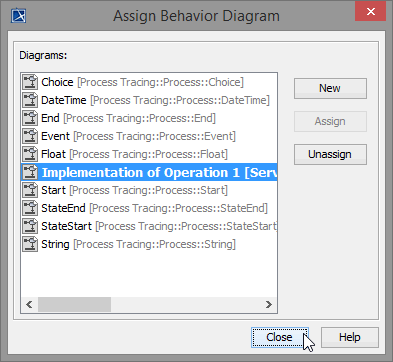Select Implementation of Operation 1 entry
The image size is (393, 362).
[x=149, y=172]
